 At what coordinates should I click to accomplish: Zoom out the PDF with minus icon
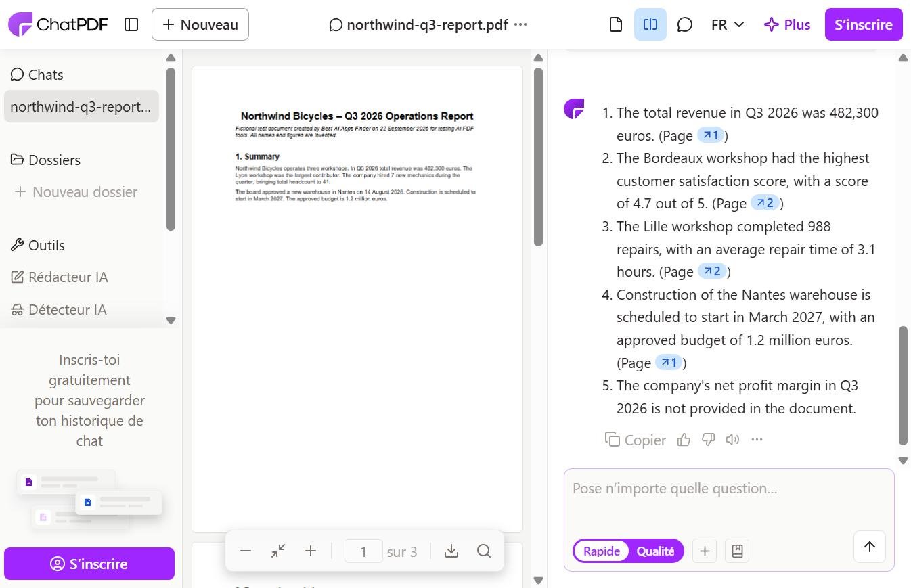pos(246,551)
